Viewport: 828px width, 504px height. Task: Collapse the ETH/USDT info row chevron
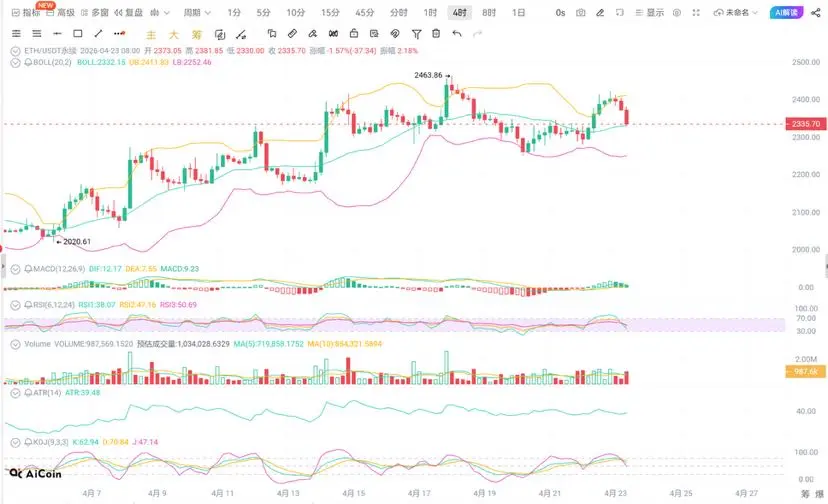click(15, 51)
